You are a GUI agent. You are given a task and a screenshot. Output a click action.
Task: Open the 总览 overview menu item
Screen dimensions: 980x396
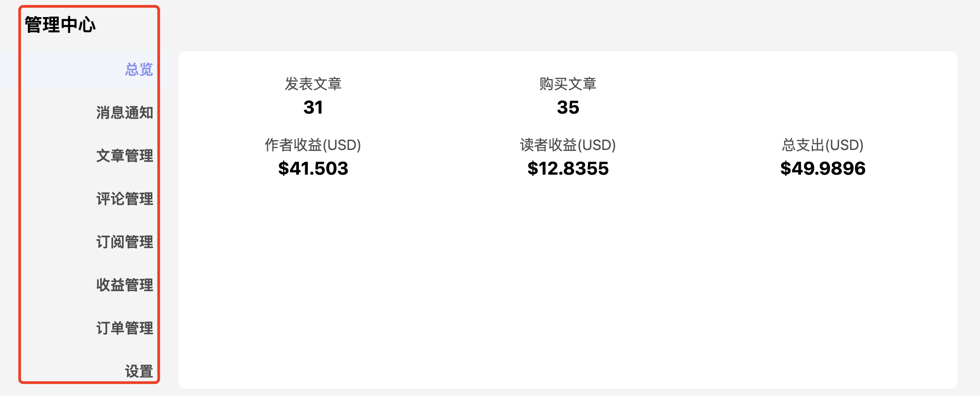pyautogui.click(x=139, y=70)
